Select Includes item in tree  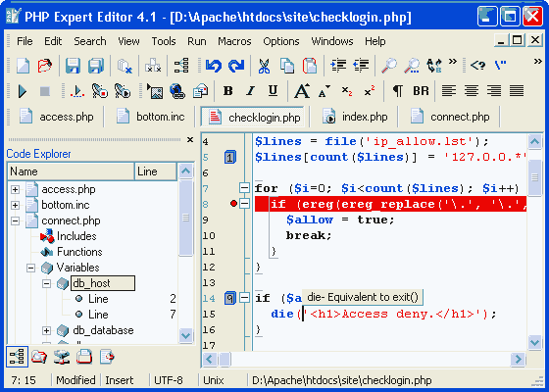click(x=76, y=236)
